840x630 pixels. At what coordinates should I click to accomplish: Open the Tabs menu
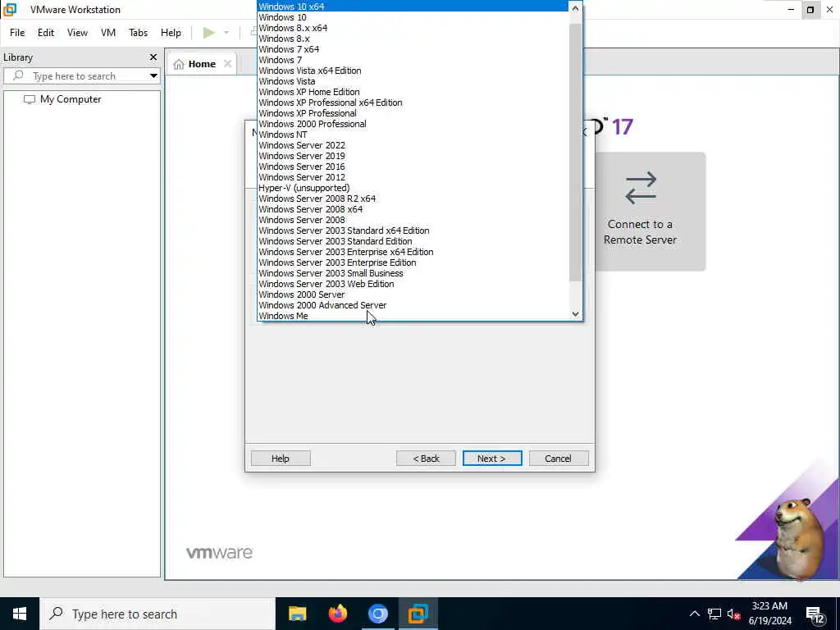138,33
